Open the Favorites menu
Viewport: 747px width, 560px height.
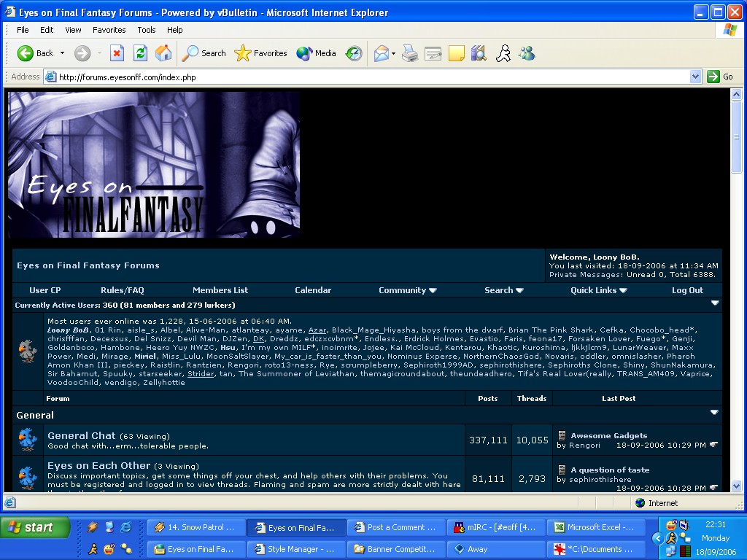tap(109, 30)
